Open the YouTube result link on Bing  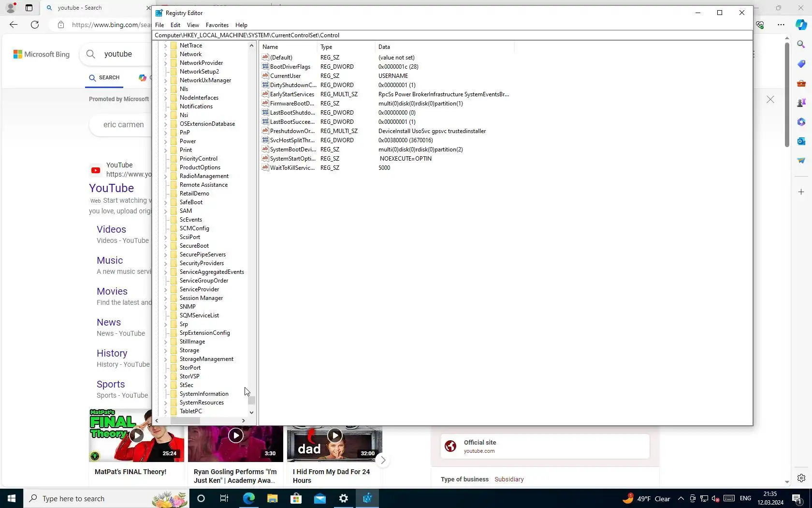(x=112, y=188)
